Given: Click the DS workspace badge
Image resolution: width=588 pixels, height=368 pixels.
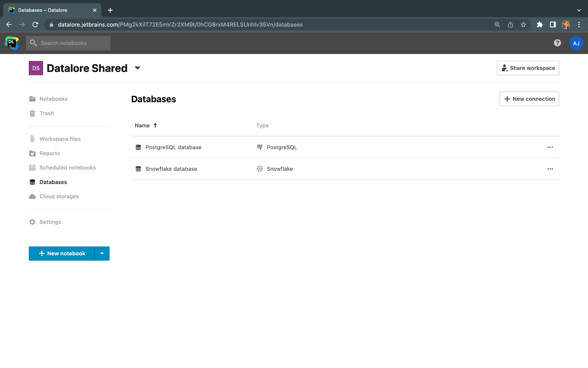Looking at the screenshot, I should click(x=36, y=68).
